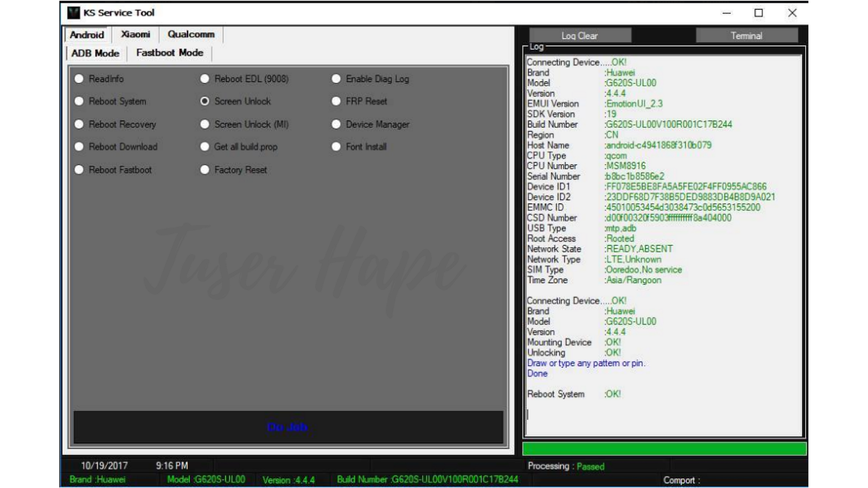
Task: Choose the FRP Reset radio button
Action: coord(336,101)
